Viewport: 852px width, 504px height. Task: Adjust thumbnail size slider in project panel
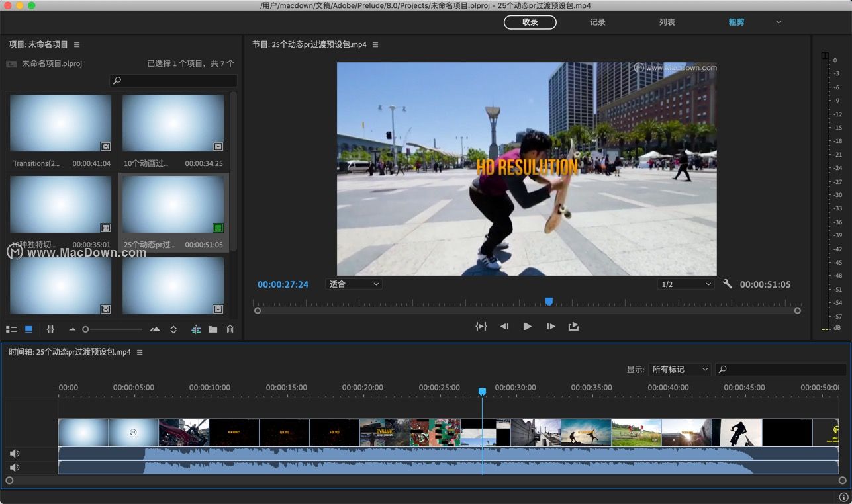(113, 329)
